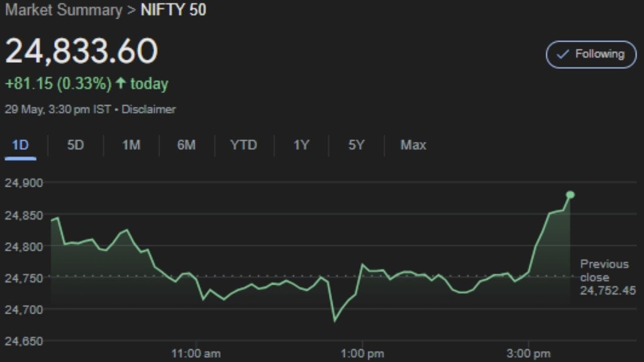Open the Disclaimer link
The height and width of the screenshot is (362, 644).
pyautogui.click(x=149, y=109)
